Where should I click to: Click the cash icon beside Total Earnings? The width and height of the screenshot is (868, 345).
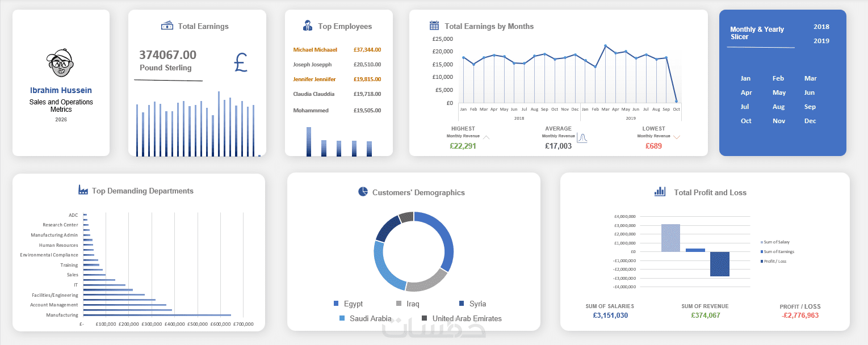pyautogui.click(x=167, y=26)
